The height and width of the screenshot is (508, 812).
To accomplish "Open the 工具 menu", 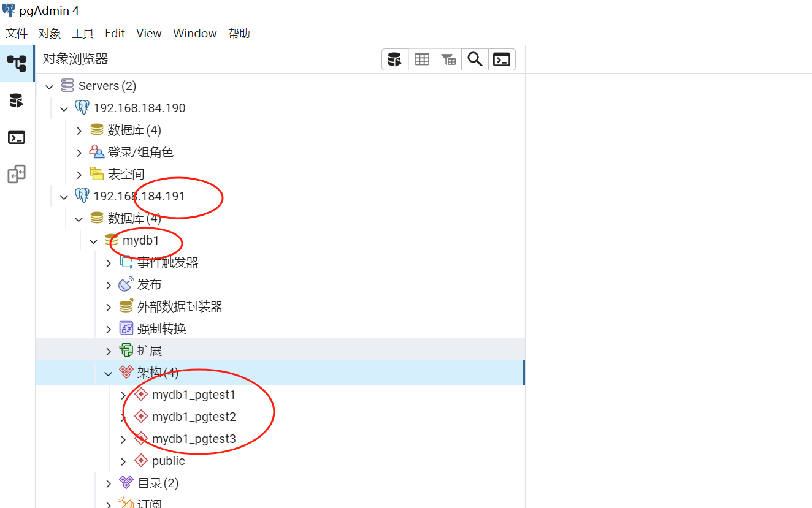I will point(83,33).
